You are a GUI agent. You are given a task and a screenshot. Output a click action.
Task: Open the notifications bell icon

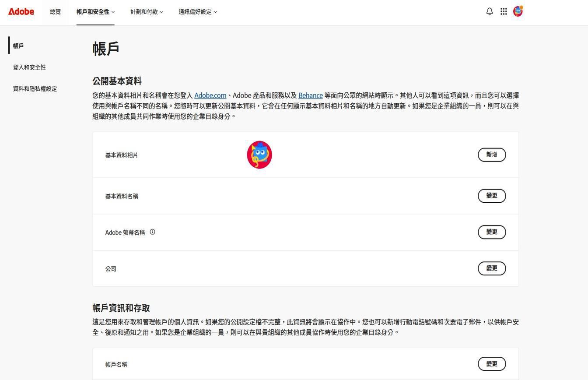click(489, 11)
